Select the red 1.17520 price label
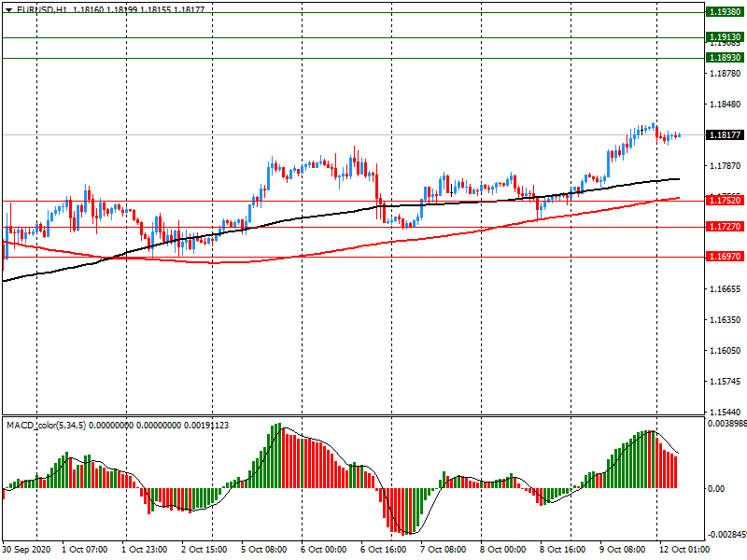Image resolution: width=747 pixels, height=560 pixels. click(725, 200)
